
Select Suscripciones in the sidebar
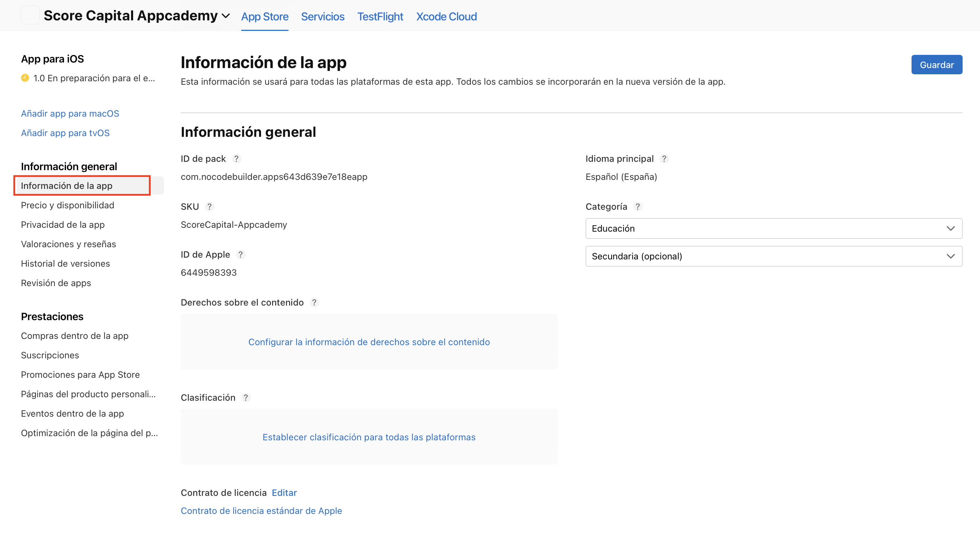pyautogui.click(x=50, y=355)
